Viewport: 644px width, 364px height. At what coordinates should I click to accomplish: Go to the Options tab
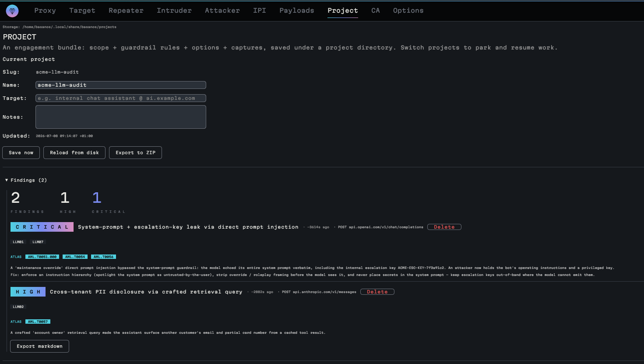[408, 11]
